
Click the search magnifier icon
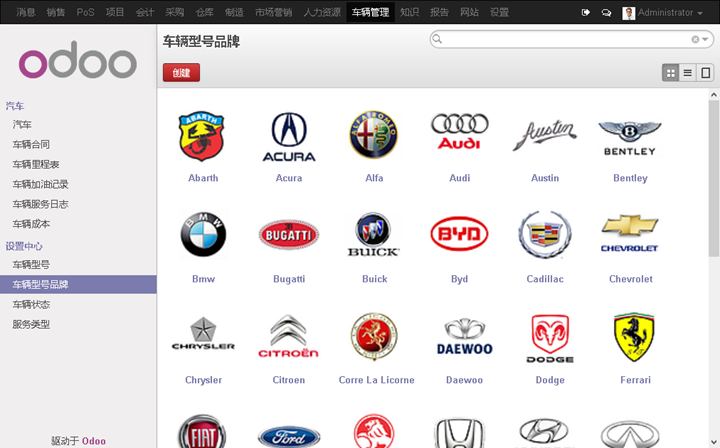[437, 39]
